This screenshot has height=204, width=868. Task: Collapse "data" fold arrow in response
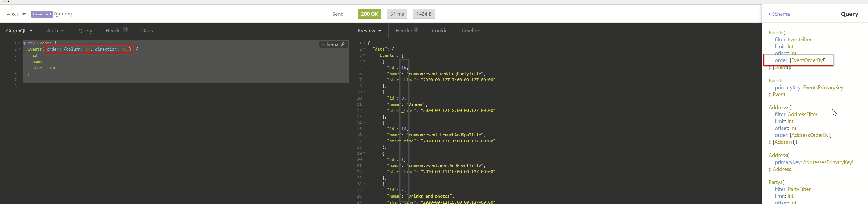tap(364, 49)
